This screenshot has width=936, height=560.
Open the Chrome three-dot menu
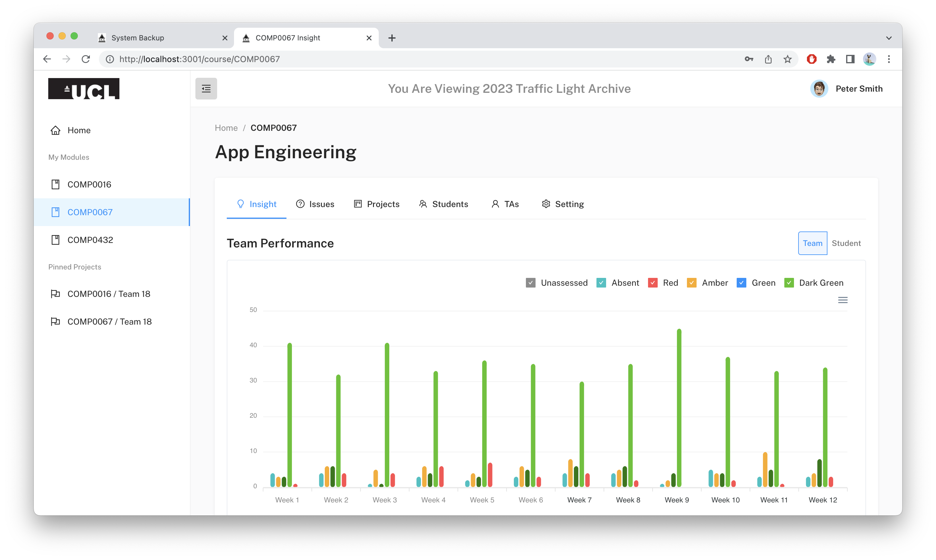pos(889,59)
